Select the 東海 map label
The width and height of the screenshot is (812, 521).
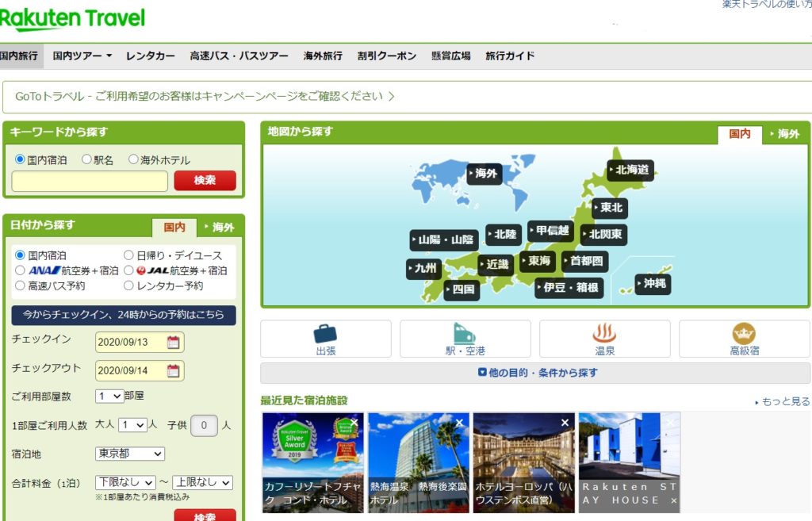(x=538, y=260)
